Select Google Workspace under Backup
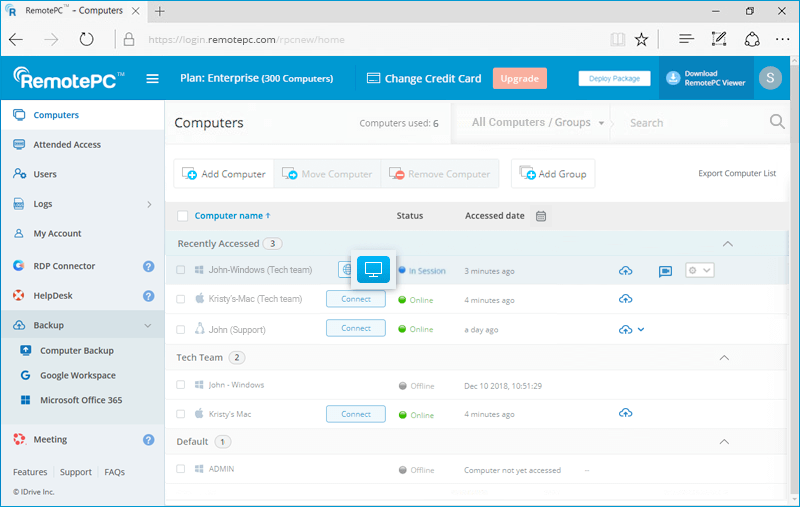 77,376
